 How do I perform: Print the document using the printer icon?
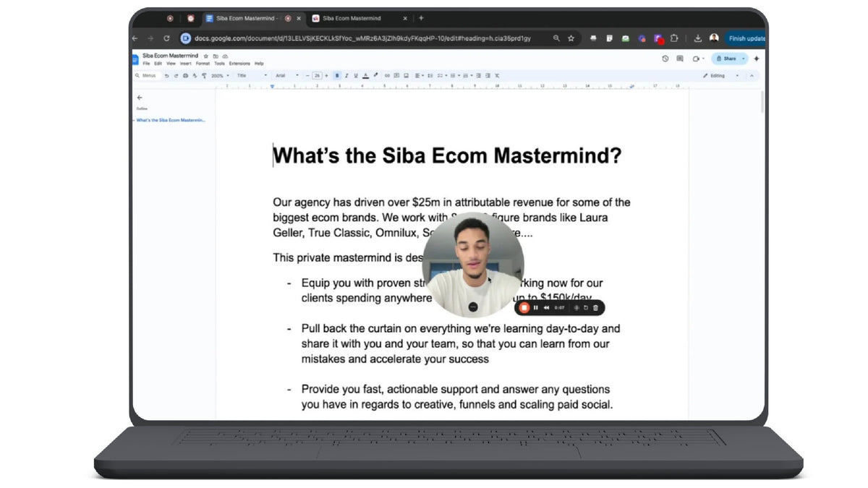[185, 75]
